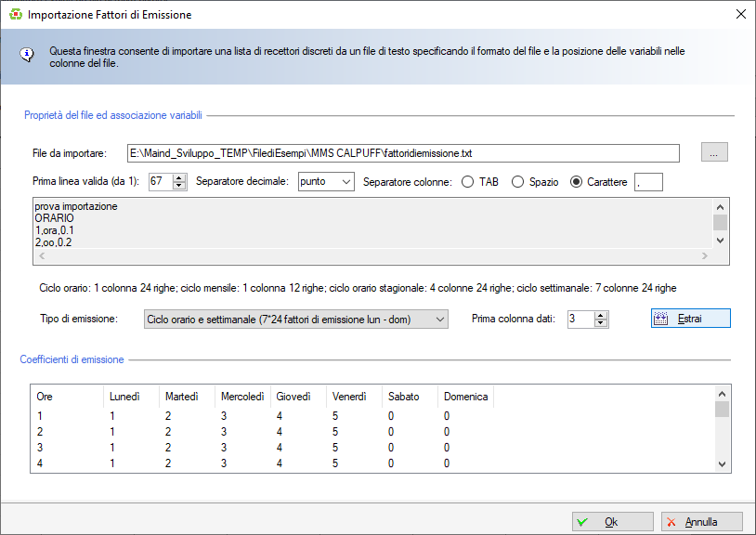Click the info speech bubble icon
The width and height of the screenshot is (756, 535).
click(29, 53)
